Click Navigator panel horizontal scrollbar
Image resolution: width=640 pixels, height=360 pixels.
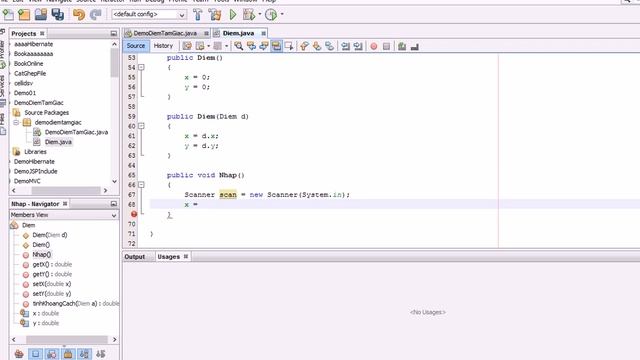click(67, 340)
